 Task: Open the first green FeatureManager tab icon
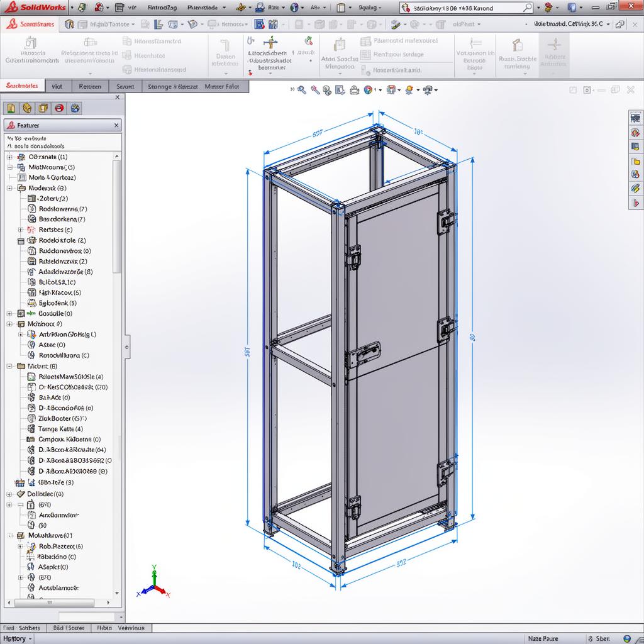11,108
